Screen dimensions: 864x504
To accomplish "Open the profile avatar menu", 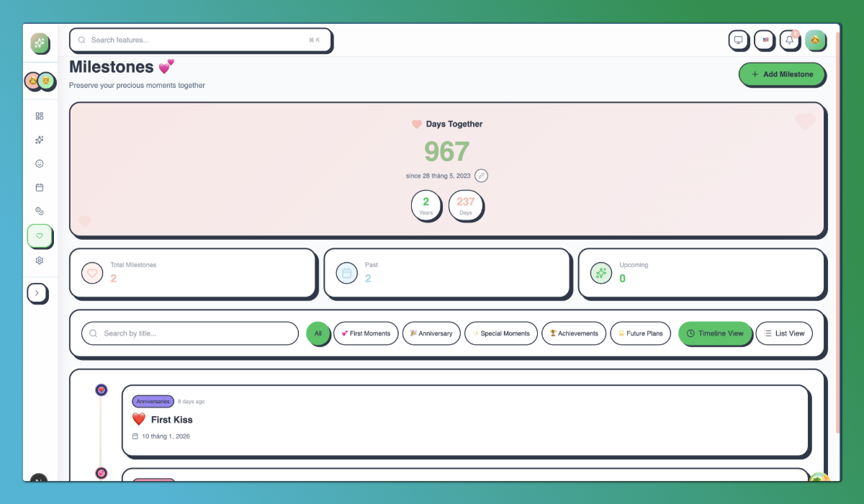I will pyautogui.click(x=816, y=40).
